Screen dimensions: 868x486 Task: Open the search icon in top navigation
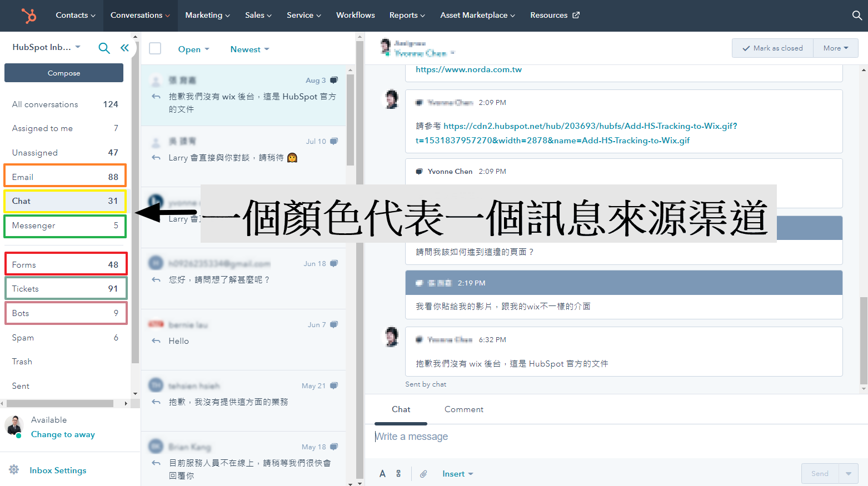click(857, 16)
